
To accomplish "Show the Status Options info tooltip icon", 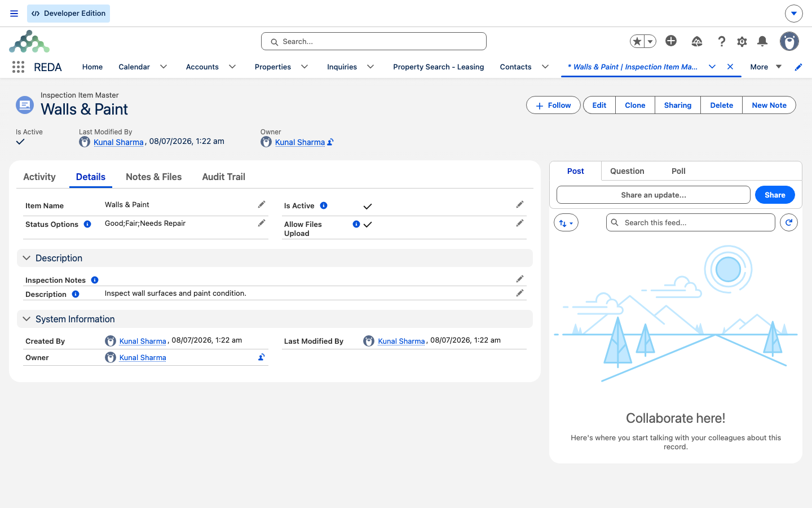I will pos(87,224).
